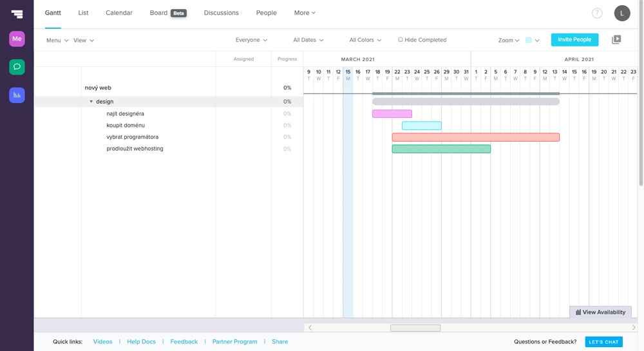The image size is (644, 351).
Task: Click the APRIL 2021 month header
Action: (x=579, y=59)
